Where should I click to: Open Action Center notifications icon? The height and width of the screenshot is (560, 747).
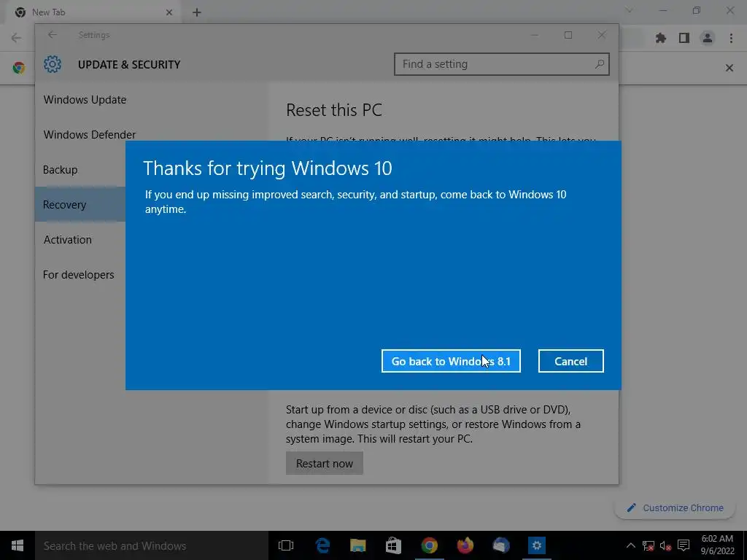pyautogui.click(x=684, y=545)
